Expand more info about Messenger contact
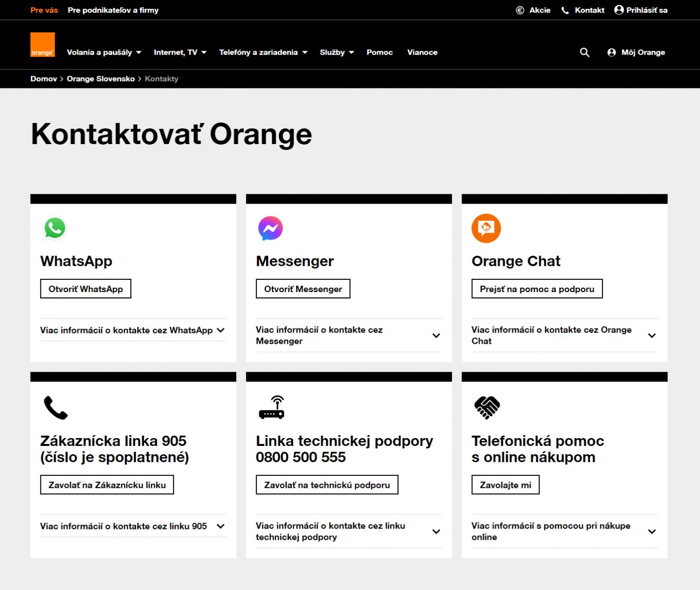Image resolution: width=700 pixels, height=590 pixels. [348, 335]
